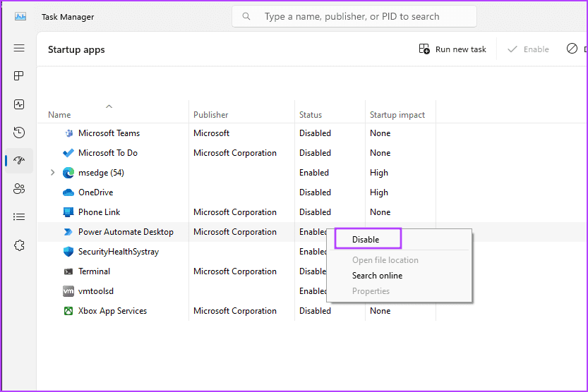
Task: Toggle sort direction arrow above Name
Action: (109, 106)
